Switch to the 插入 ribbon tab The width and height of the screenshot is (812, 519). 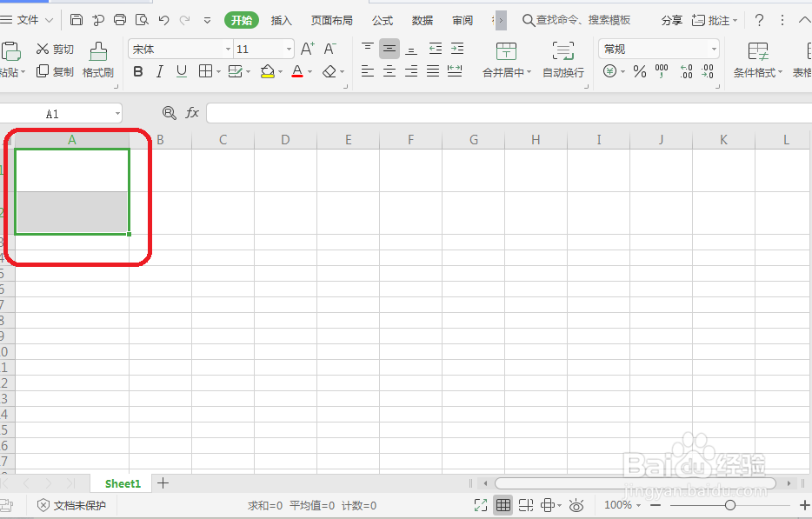(281, 19)
